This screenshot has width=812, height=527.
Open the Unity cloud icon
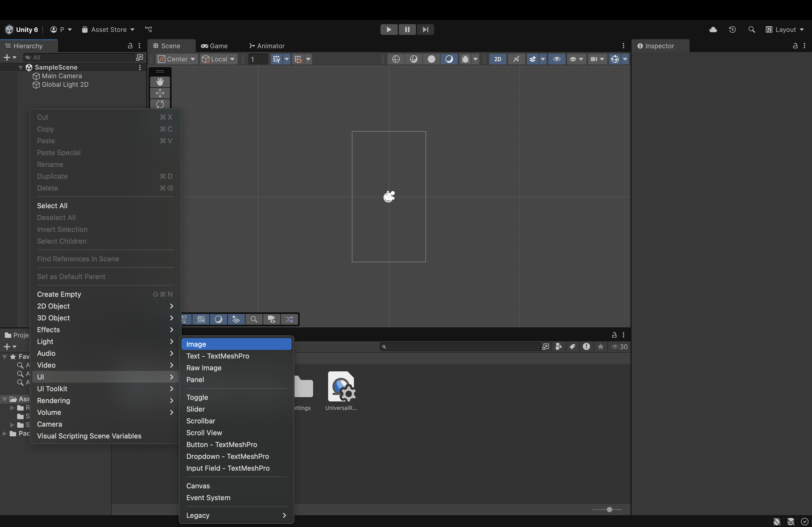(x=713, y=30)
